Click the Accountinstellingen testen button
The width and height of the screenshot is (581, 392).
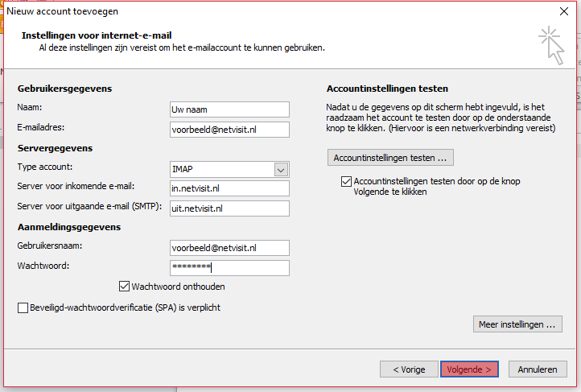[x=390, y=158]
